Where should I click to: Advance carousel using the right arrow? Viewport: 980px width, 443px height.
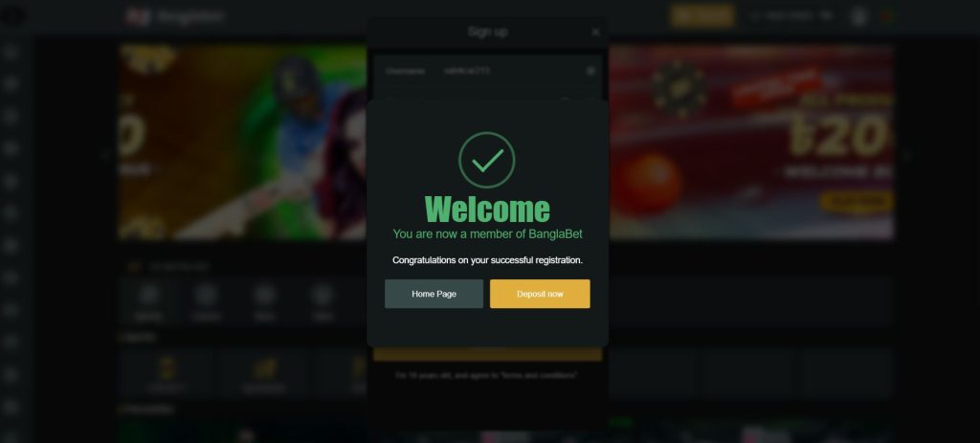[x=905, y=156]
